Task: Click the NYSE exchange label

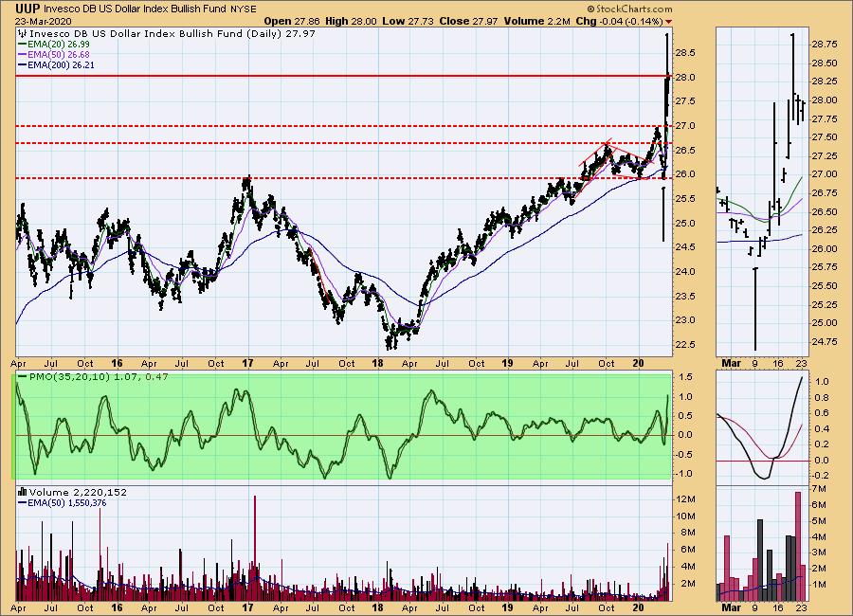Action: point(244,9)
